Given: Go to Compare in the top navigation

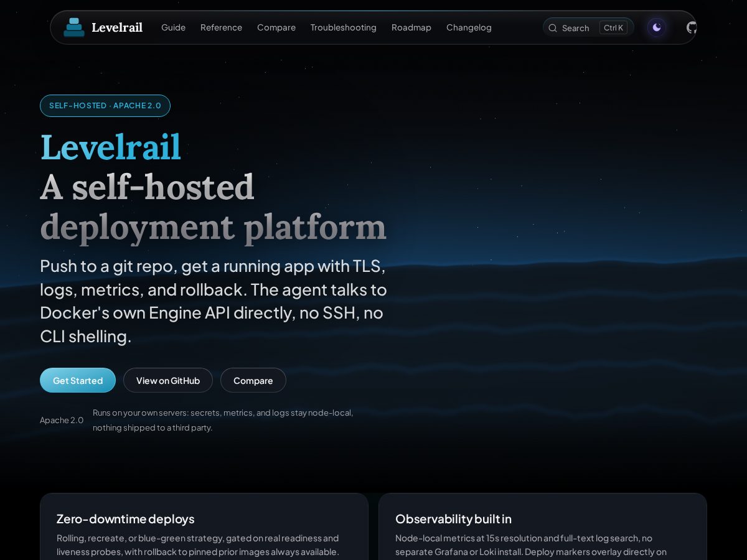Looking at the screenshot, I should 276,27.
